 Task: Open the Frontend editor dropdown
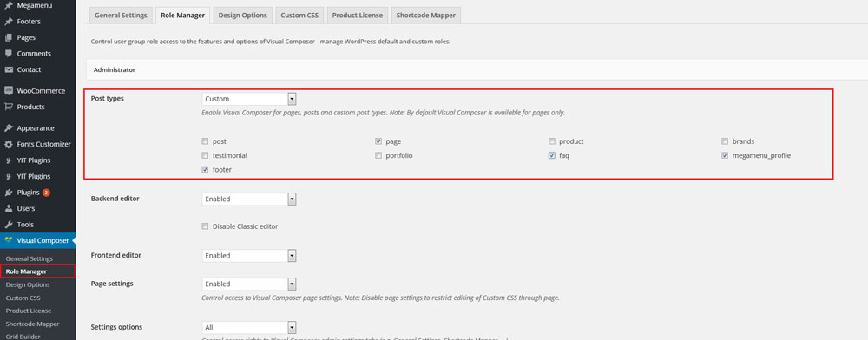pos(249,255)
